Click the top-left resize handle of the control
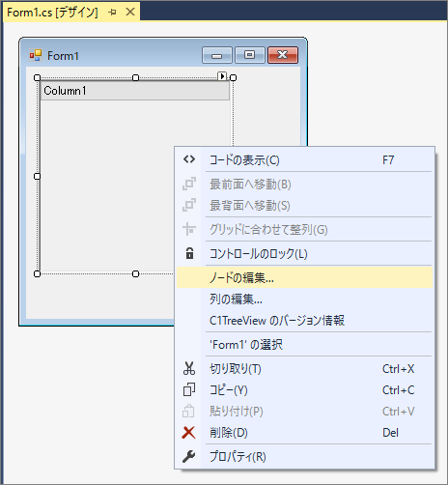The width and height of the screenshot is (448, 485). pyautogui.click(x=37, y=77)
